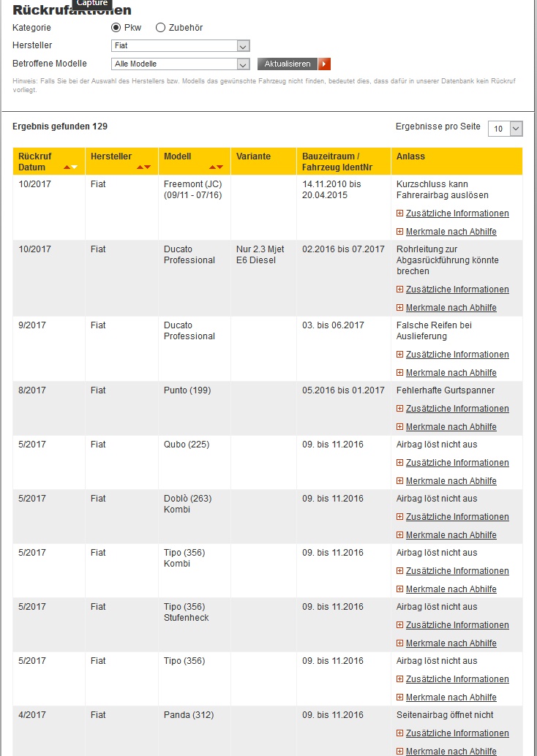This screenshot has width=537, height=756.
Task: Open Zusätzliche Informationen for Tipo (356) Kombi
Action: (457, 571)
